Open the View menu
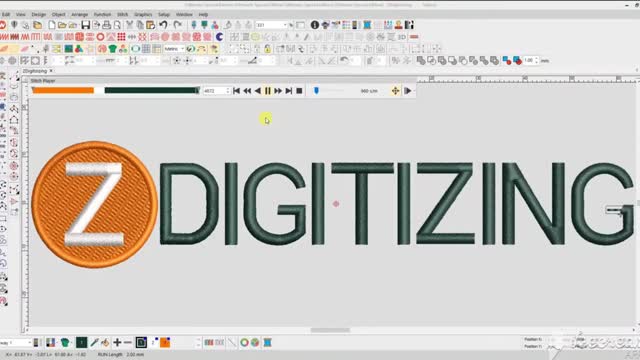The height and width of the screenshot is (360, 640). pos(20,14)
